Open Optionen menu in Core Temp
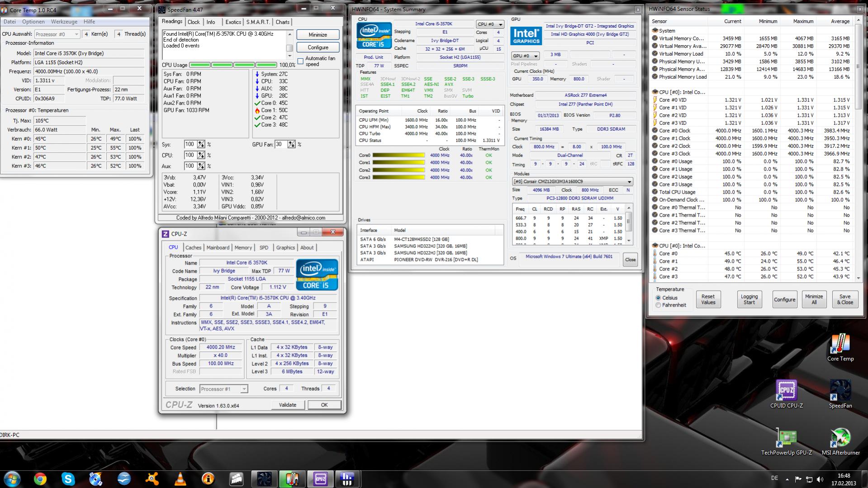 (x=33, y=22)
